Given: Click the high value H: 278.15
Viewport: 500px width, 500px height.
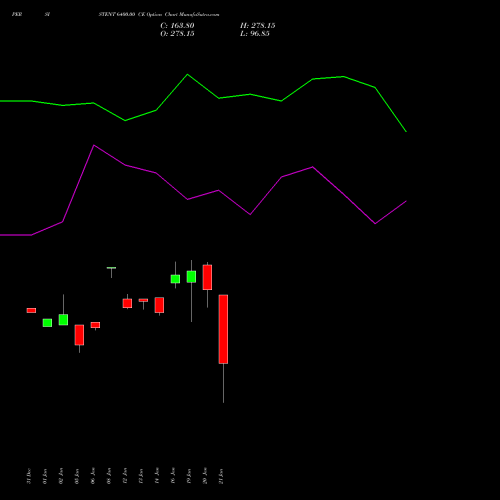Looking at the screenshot, I should (x=258, y=26).
